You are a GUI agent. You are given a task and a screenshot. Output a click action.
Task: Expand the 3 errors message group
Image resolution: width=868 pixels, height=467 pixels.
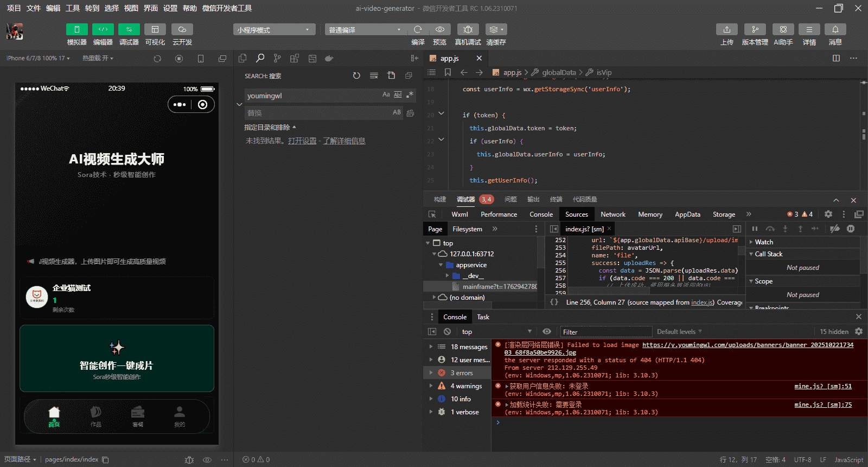pos(431,373)
